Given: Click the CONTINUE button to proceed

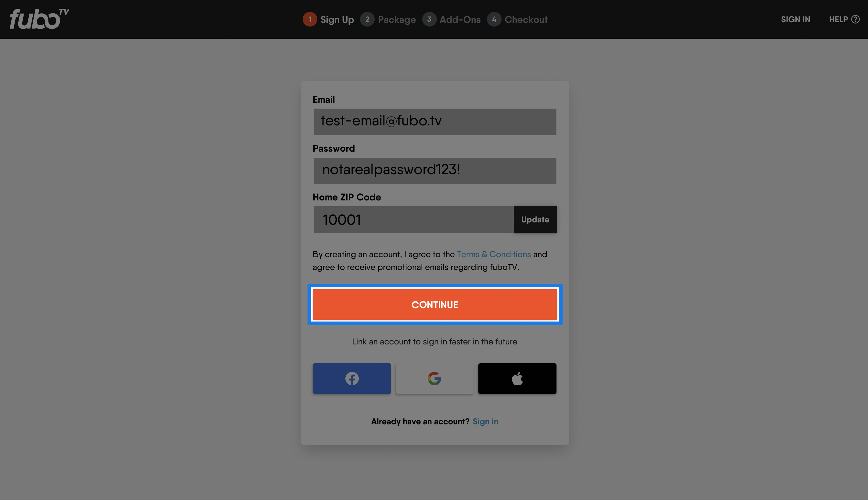Looking at the screenshot, I should coord(434,304).
